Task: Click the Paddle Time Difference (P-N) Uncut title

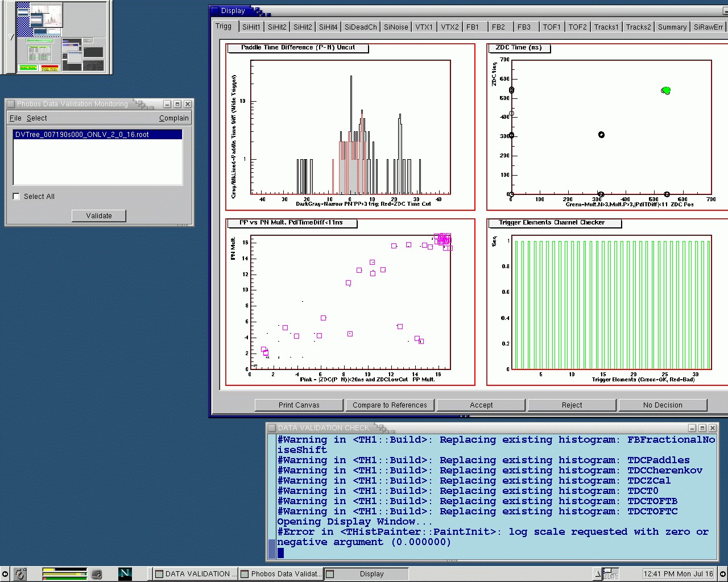Action: 298,48
